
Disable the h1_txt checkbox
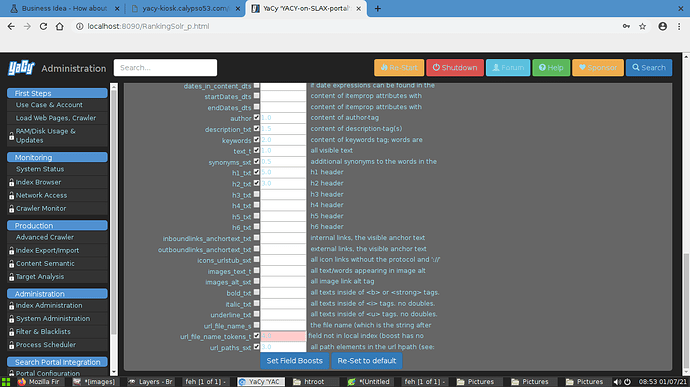(x=257, y=172)
